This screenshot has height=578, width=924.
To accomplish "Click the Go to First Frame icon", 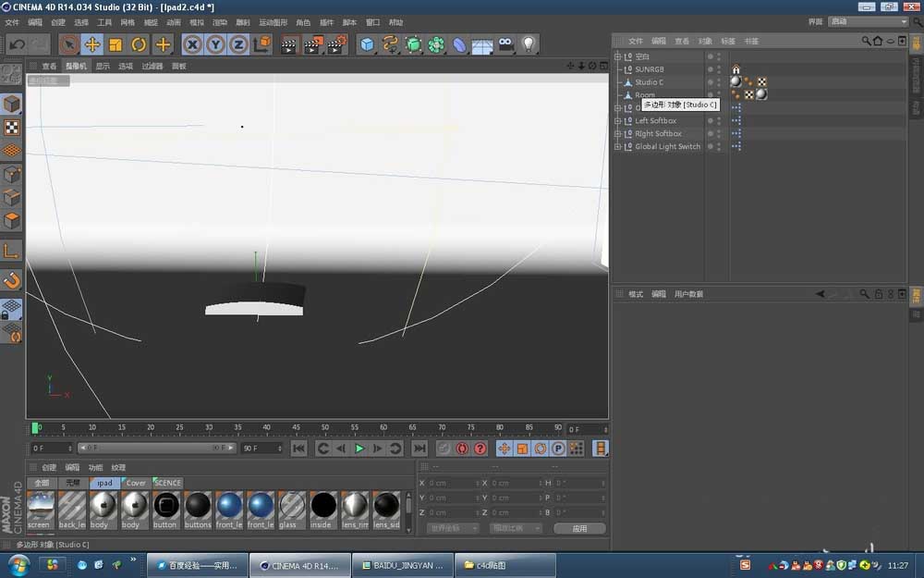I will (299, 449).
